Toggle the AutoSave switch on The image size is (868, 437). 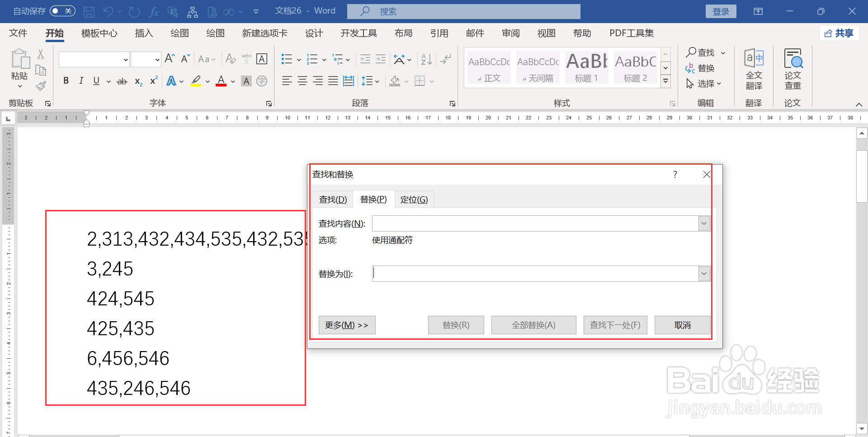[x=62, y=11]
